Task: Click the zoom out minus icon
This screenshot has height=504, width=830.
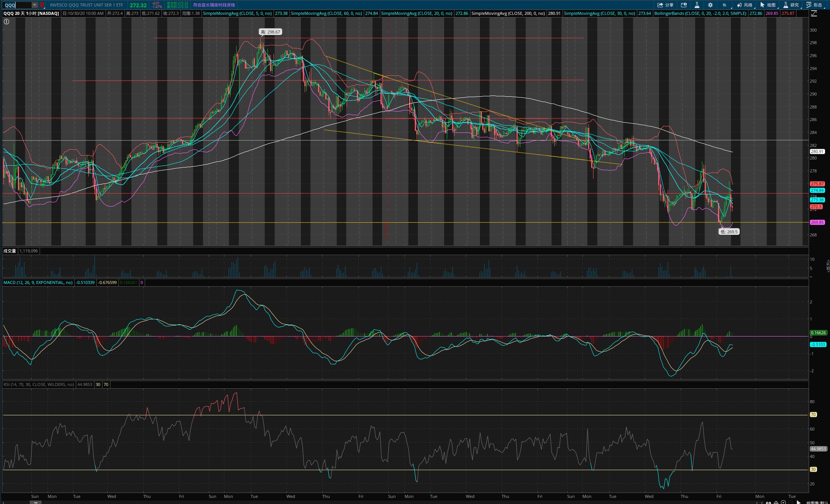Action: 790,502
